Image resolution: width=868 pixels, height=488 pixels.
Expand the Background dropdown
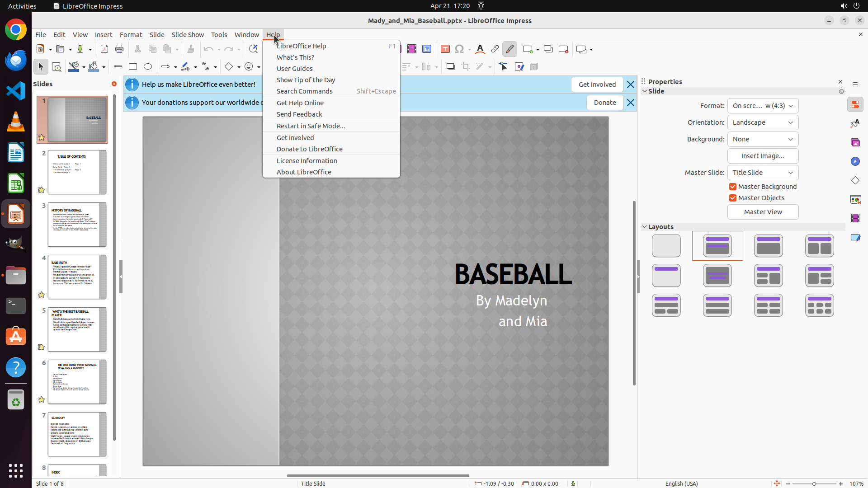point(763,139)
